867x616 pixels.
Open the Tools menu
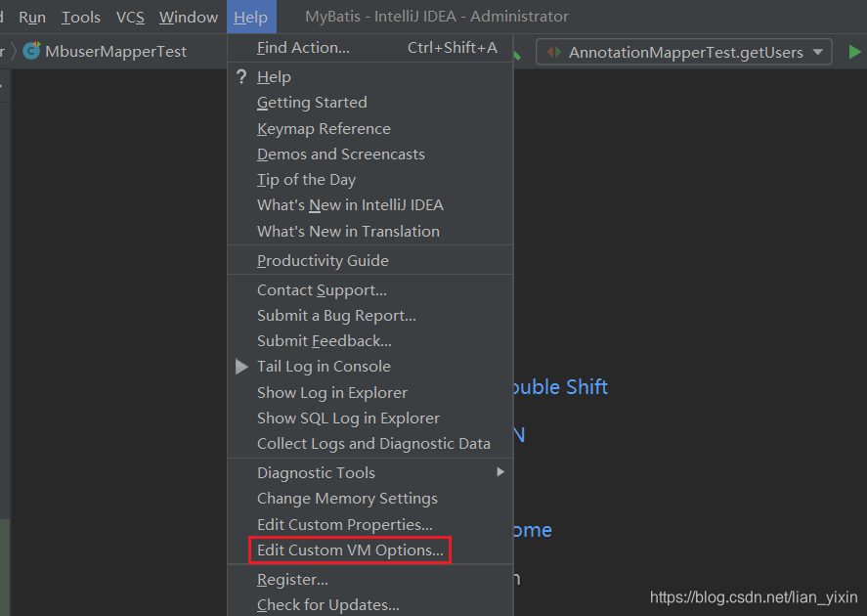[81, 18]
